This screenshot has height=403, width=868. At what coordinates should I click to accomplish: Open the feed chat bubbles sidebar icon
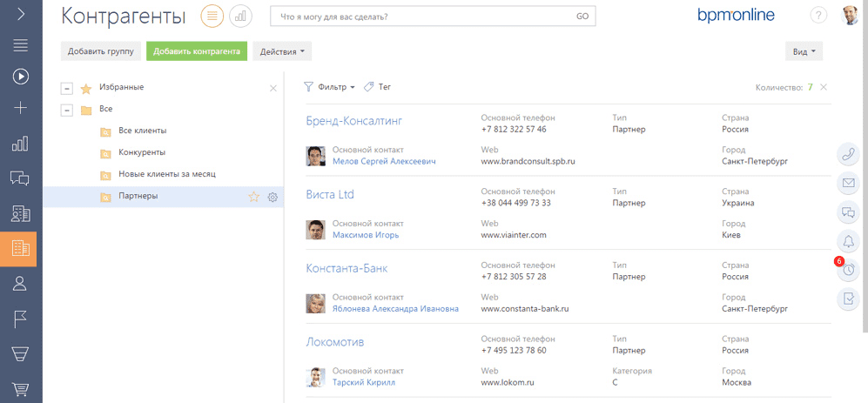click(19, 178)
